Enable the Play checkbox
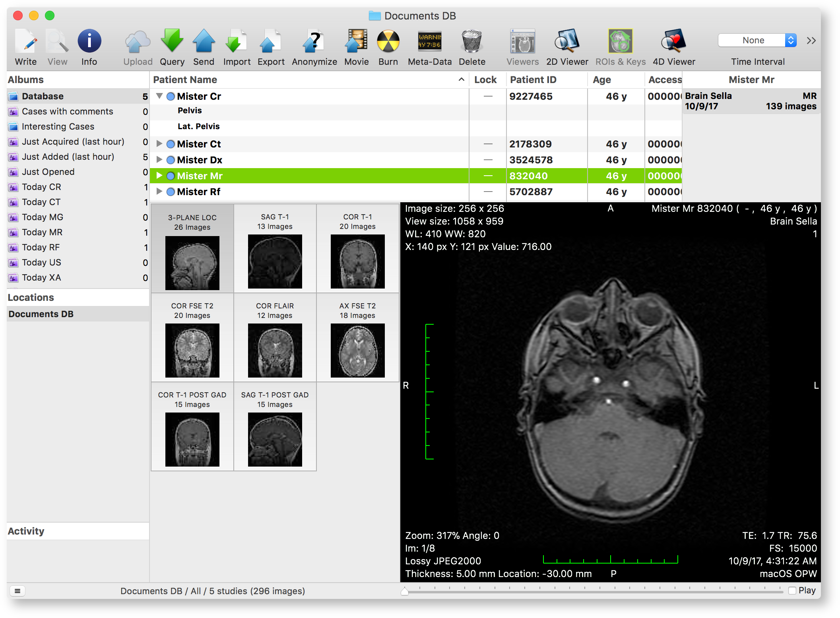The width and height of the screenshot is (840, 618). click(792, 591)
